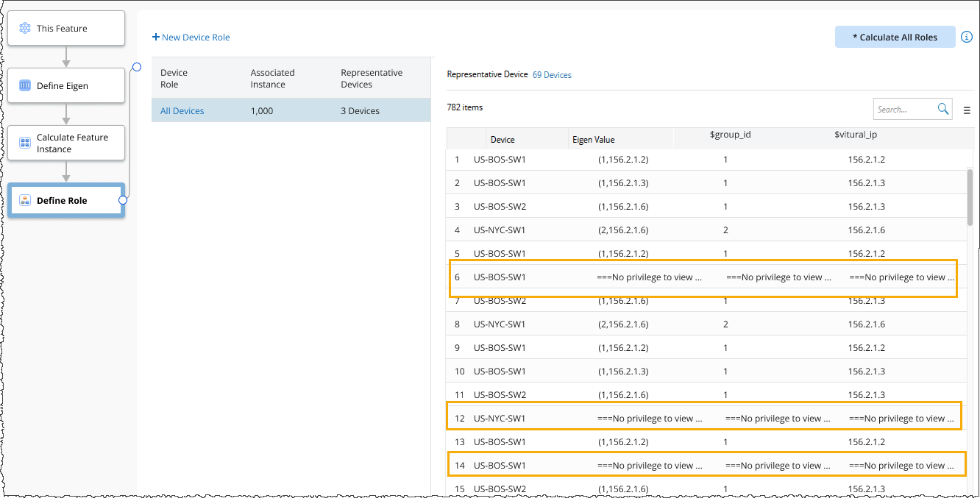Open the 69 Devices link
Image resolution: width=980 pixels, height=501 pixels.
[552, 75]
